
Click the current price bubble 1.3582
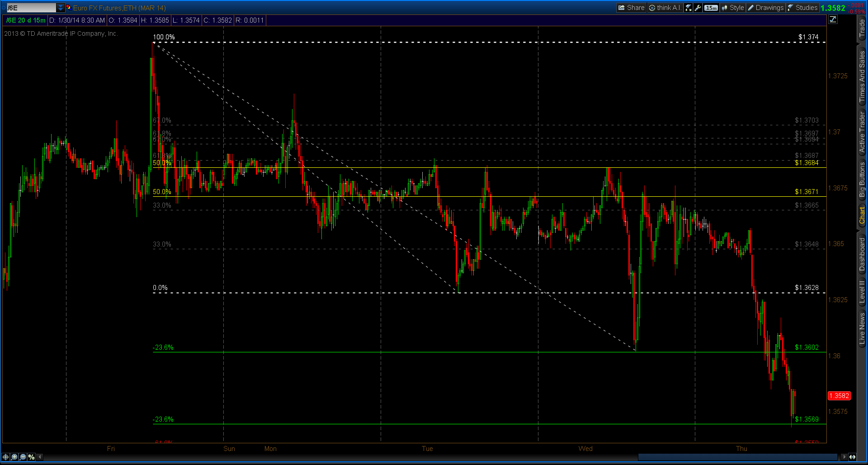(839, 396)
